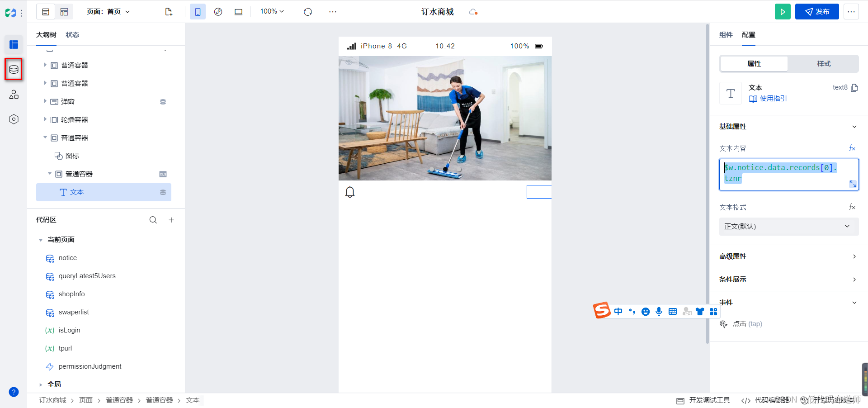Image resolution: width=868 pixels, height=408 pixels.
Task: Select the mobile phone preview device
Action: [198, 12]
